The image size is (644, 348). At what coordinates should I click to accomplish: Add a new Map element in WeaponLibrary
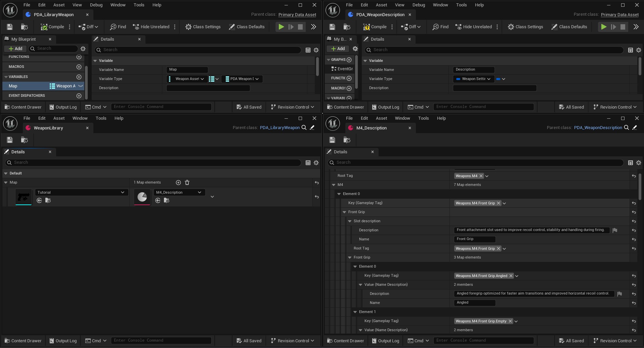pos(178,183)
